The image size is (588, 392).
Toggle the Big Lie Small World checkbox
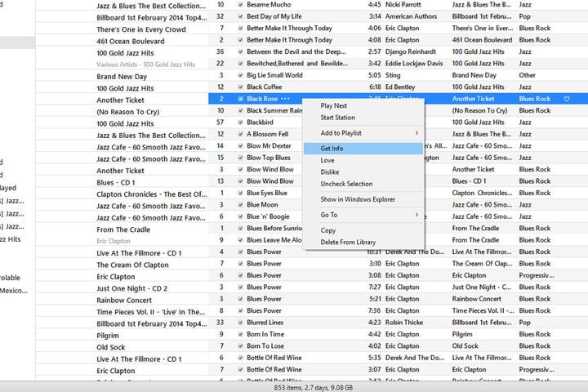[240, 75]
